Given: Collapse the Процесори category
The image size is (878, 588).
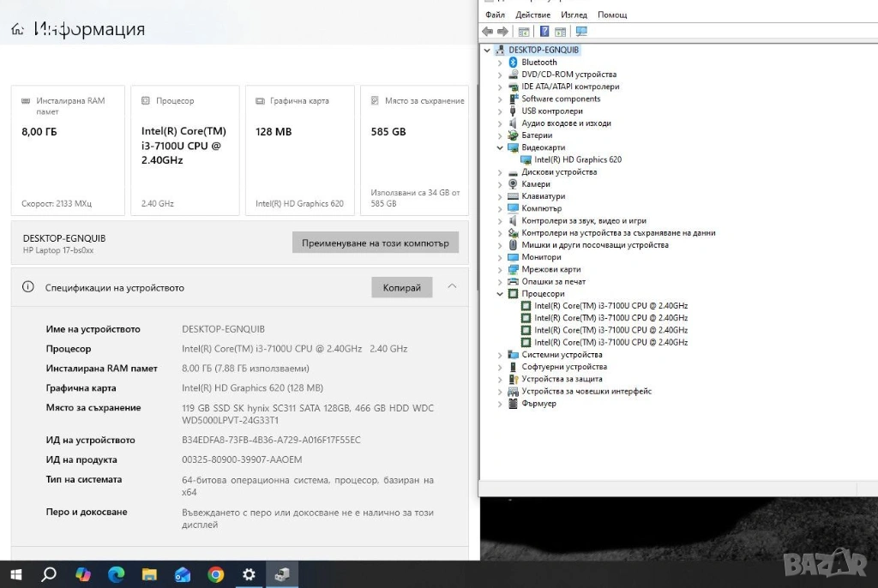Looking at the screenshot, I should coord(500,294).
